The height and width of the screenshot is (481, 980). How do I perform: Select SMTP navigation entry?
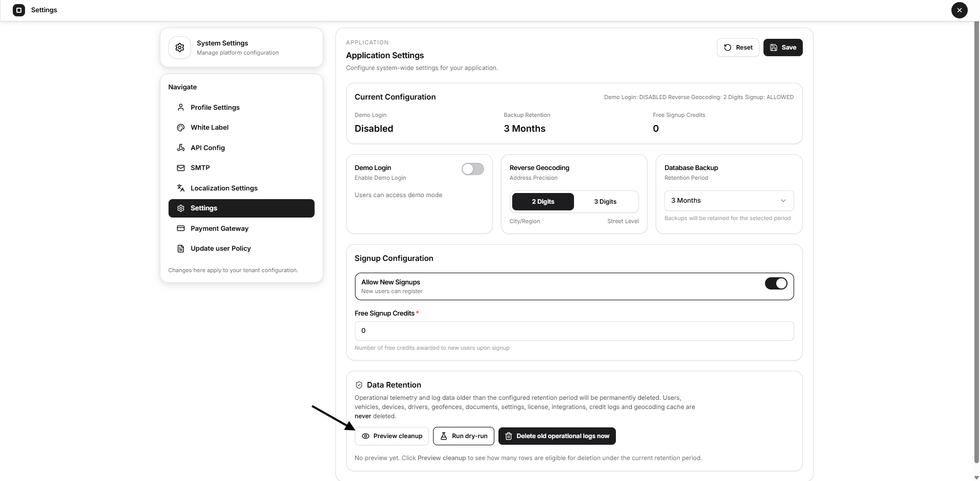241,168
